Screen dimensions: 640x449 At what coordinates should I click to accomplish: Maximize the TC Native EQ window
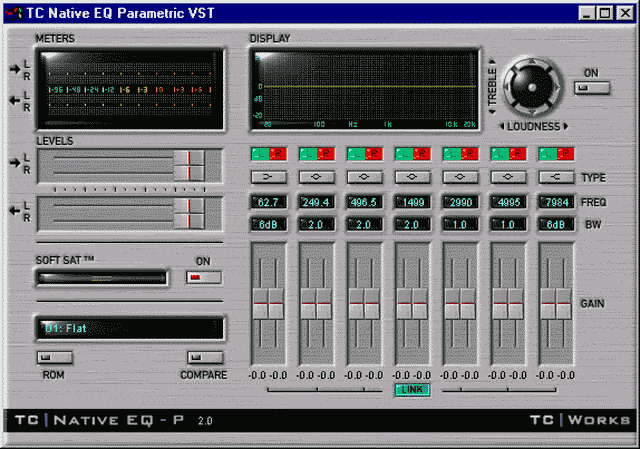(x=605, y=13)
